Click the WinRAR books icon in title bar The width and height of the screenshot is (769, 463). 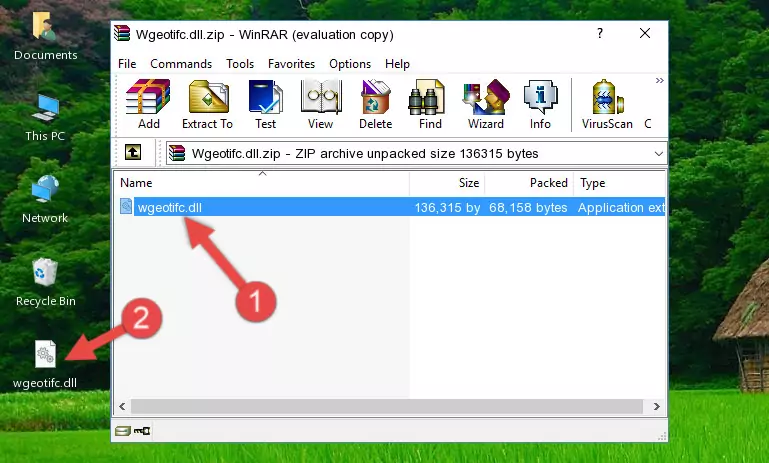point(122,34)
